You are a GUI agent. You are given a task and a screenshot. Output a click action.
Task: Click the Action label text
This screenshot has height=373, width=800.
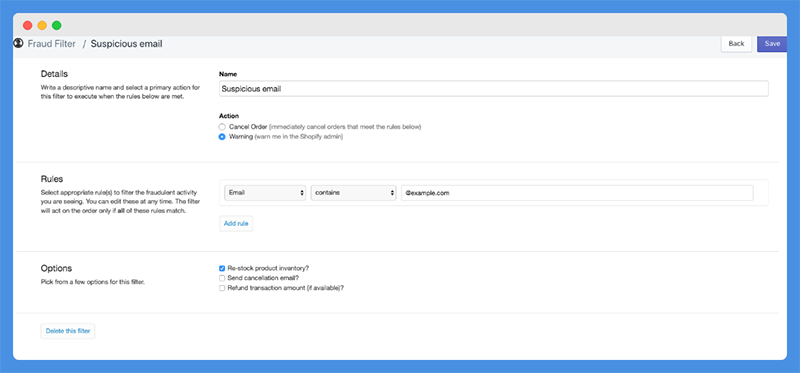(229, 116)
